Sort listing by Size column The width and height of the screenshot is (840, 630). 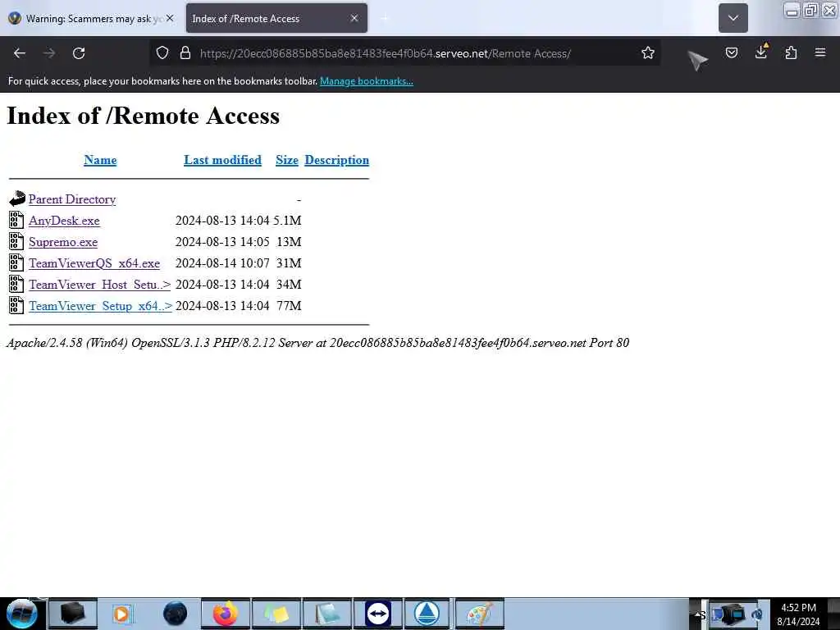[286, 160]
